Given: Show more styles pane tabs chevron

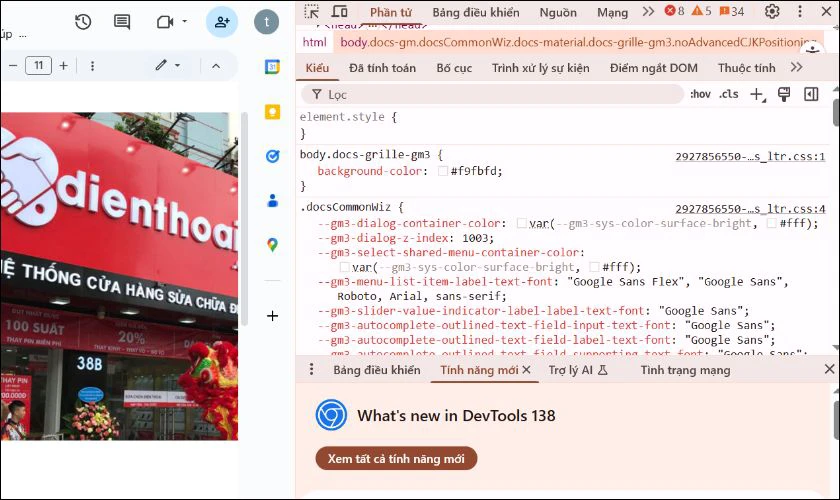Looking at the screenshot, I should [797, 67].
